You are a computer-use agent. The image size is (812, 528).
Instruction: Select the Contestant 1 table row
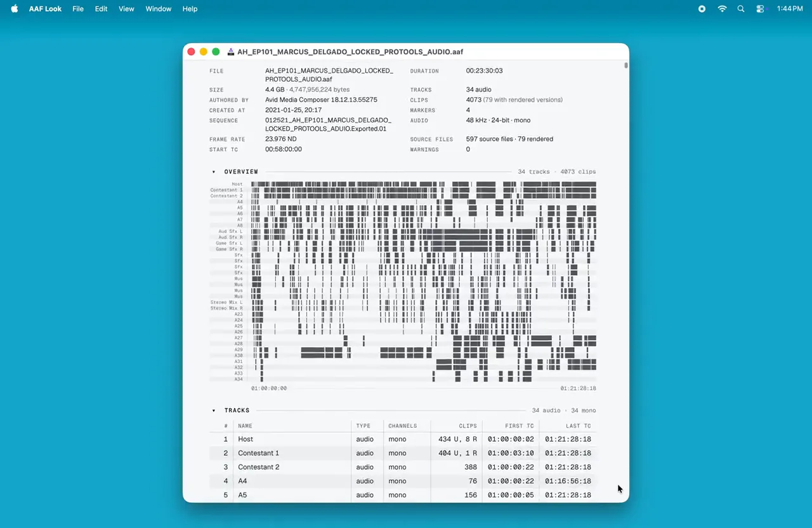tap(403, 453)
